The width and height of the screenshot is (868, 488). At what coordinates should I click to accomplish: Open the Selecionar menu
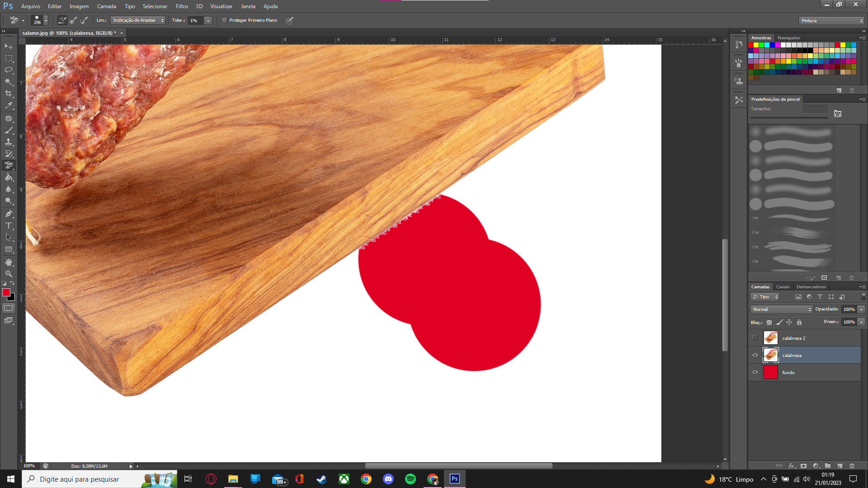pyautogui.click(x=155, y=6)
